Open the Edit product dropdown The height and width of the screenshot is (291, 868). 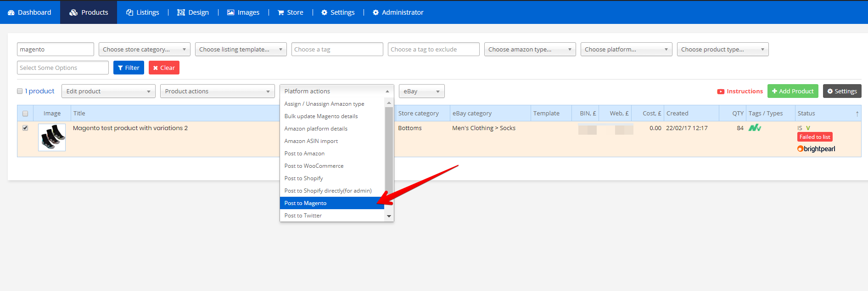tap(109, 91)
